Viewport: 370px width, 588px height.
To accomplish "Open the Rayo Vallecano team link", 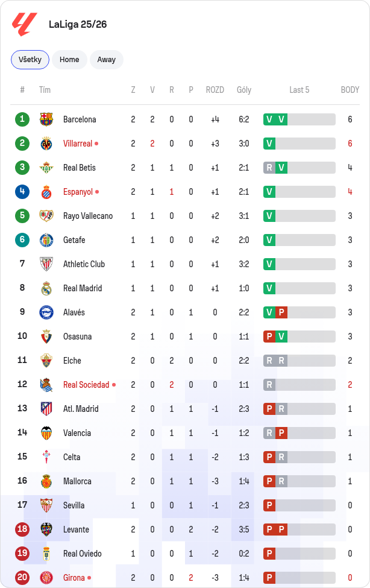I will [x=88, y=216].
